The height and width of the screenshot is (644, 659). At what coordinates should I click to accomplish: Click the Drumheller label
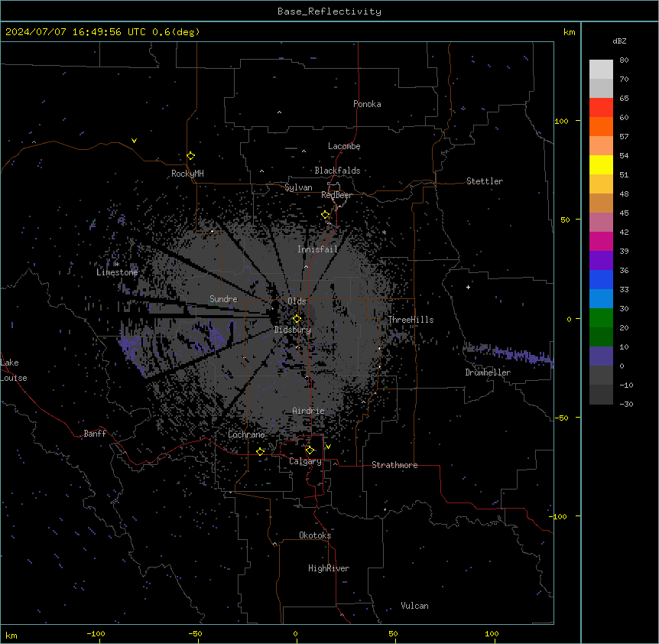(488, 372)
